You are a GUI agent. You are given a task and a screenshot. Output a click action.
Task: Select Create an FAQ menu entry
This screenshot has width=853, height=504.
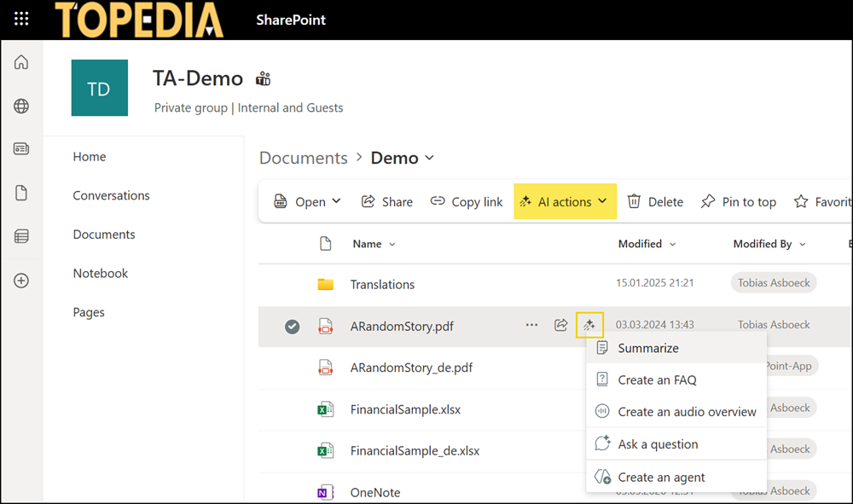pyautogui.click(x=657, y=380)
